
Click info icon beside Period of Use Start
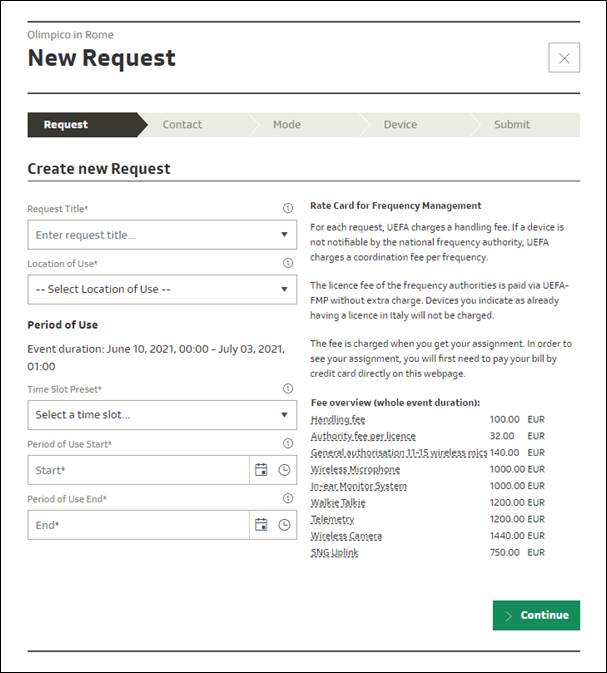click(x=288, y=444)
